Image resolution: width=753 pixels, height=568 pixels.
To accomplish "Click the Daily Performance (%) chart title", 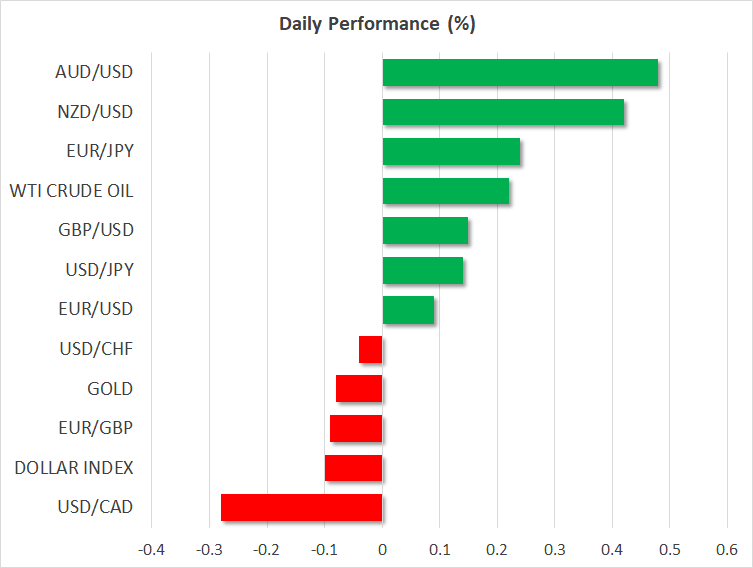I will [376, 24].
